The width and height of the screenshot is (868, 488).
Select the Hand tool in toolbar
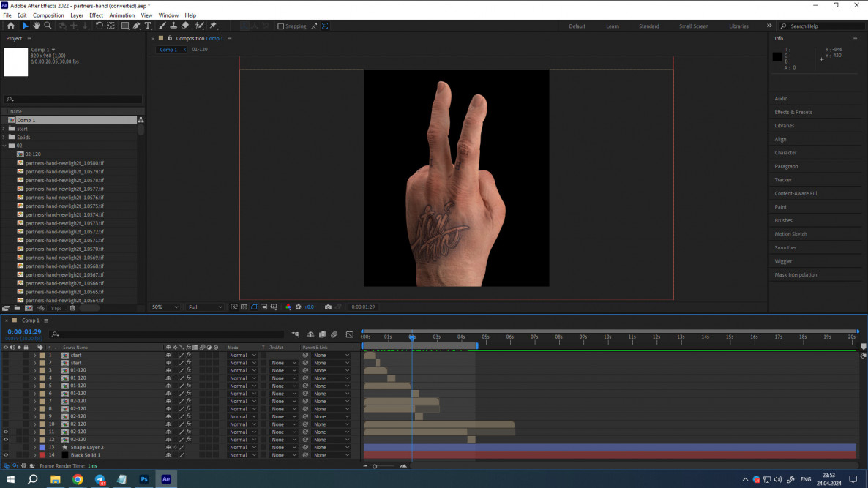37,26
